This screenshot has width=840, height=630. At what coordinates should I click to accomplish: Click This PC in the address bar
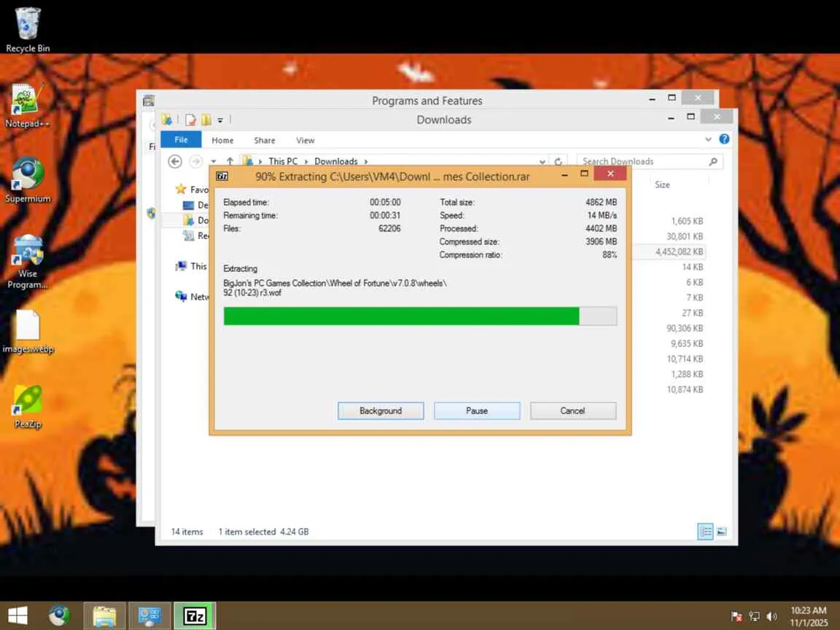(283, 161)
